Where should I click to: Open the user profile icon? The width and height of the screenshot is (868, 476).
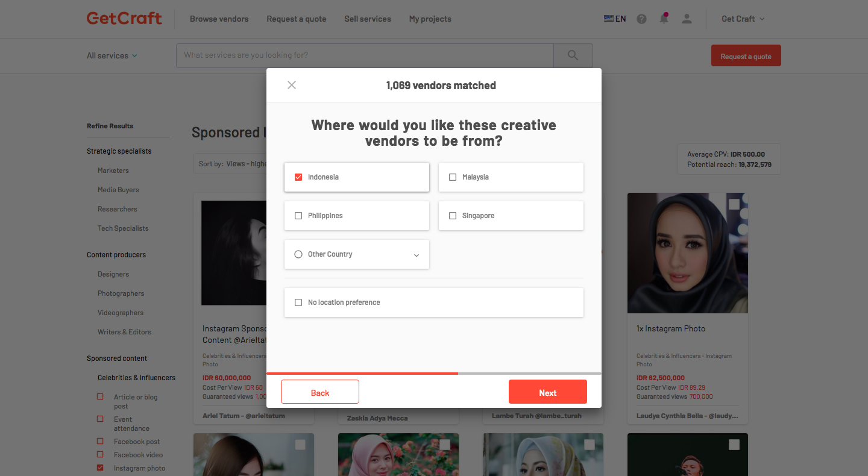click(x=687, y=19)
